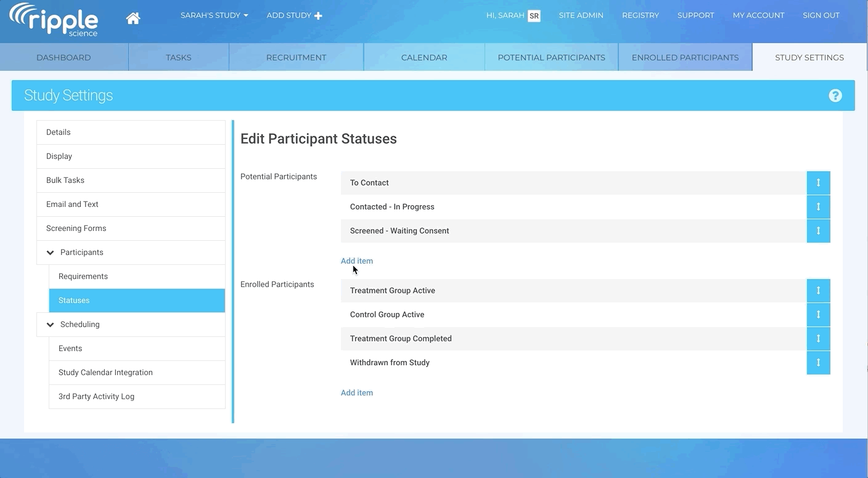Switch to the Recruitment tab

click(296, 57)
